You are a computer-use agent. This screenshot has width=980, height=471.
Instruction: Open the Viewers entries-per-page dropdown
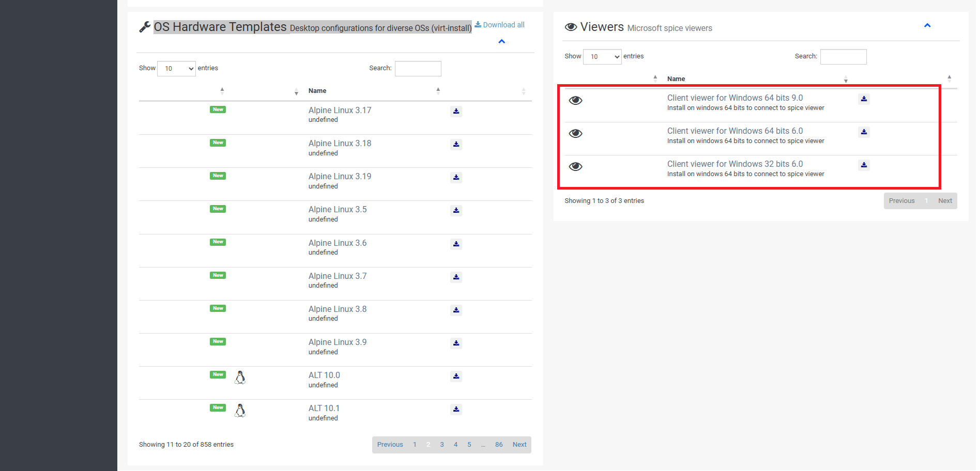[602, 57]
